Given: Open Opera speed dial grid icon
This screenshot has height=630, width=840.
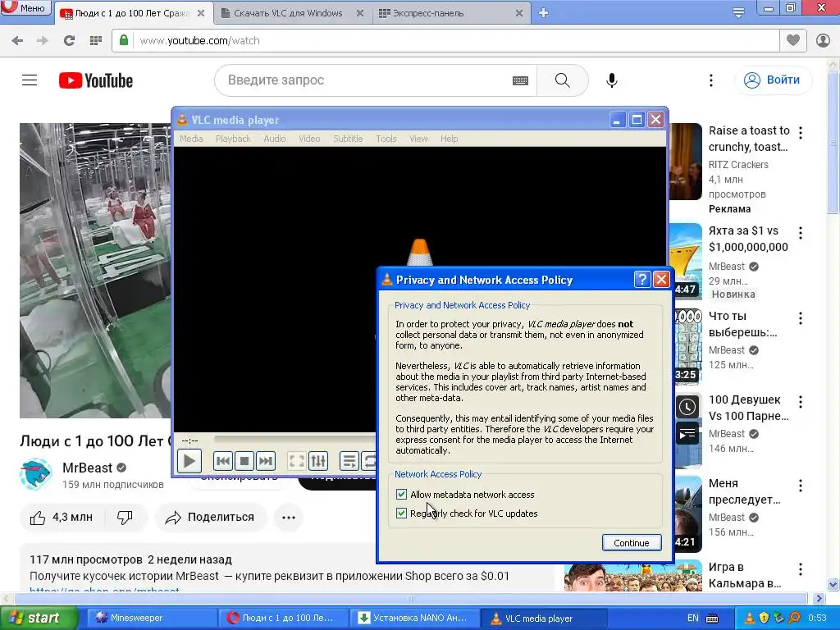Looking at the screenshot, I should click(96, 40).
